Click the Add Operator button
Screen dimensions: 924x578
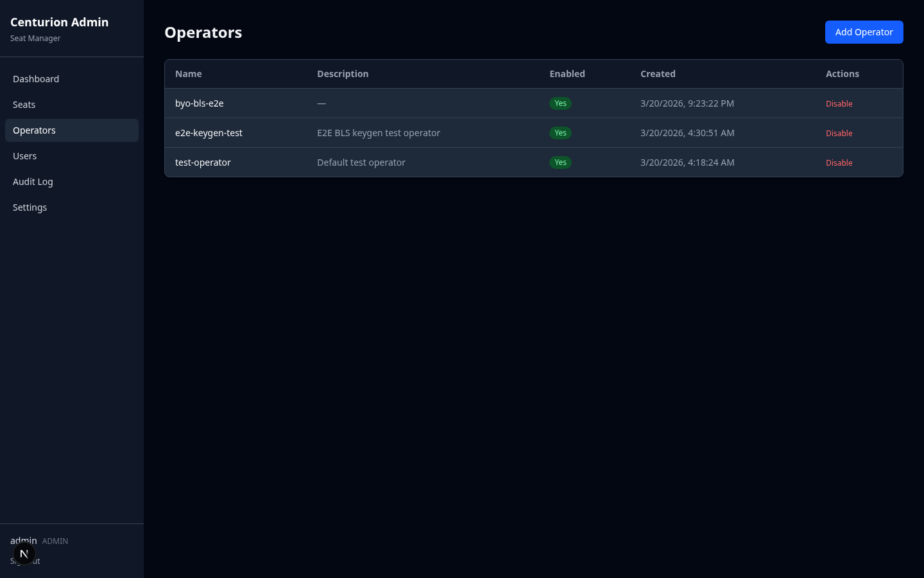coord(864,31)
